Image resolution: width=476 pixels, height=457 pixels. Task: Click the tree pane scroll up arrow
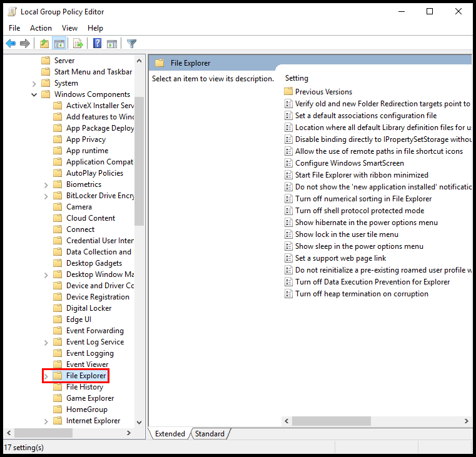point(139,61)
